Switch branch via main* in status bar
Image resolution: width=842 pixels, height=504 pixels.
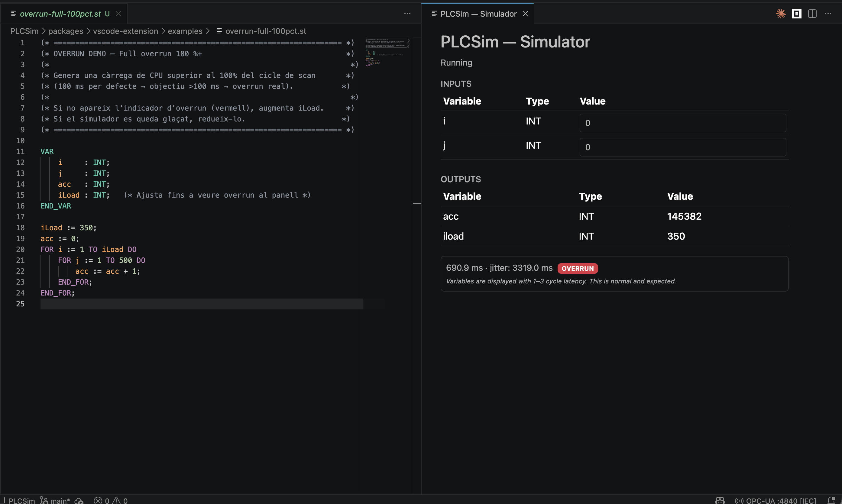(x=60, y=501)
